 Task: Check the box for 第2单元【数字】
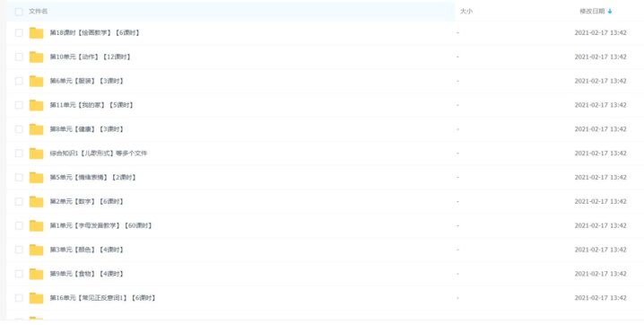click(19, 201)
